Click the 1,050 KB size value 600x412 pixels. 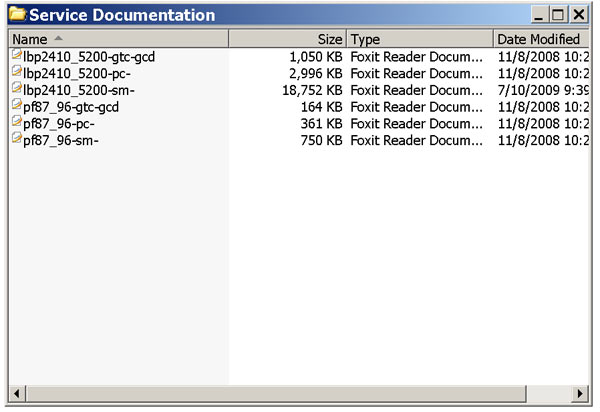click(316, 57)
